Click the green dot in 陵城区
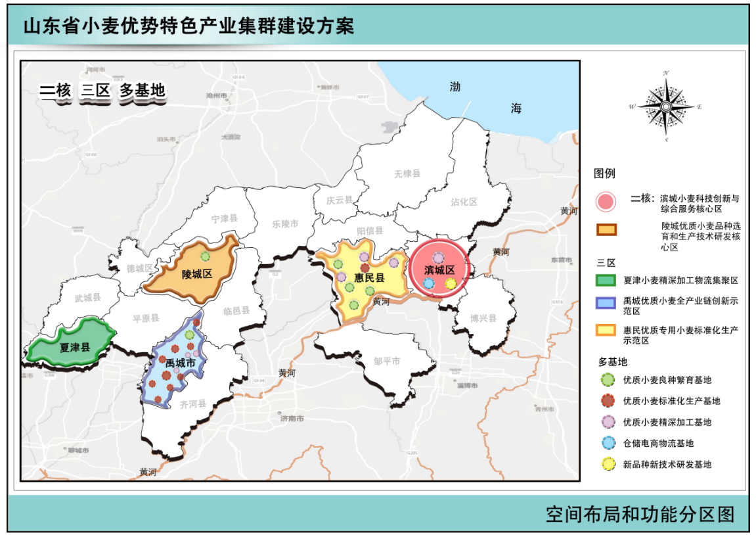The image size is (756, 535). (206, 256)
